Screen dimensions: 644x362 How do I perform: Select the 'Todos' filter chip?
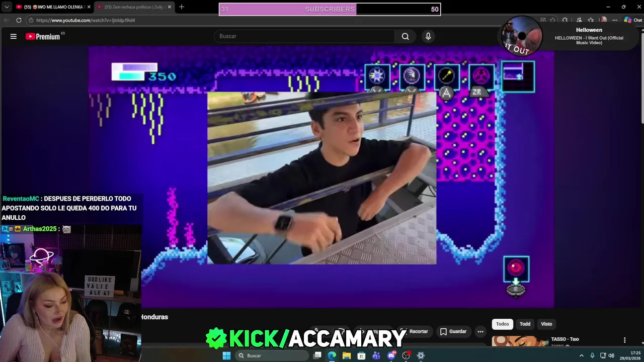[503, 324]
